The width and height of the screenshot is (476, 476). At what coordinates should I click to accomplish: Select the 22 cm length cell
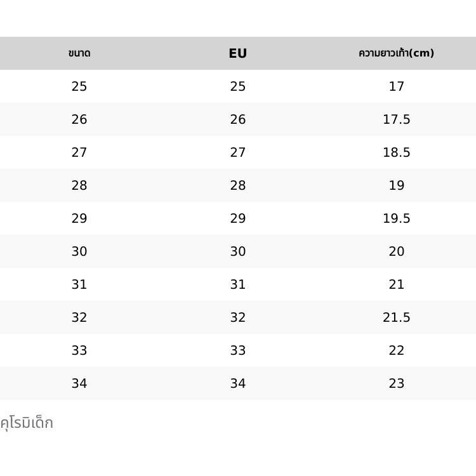396,350
